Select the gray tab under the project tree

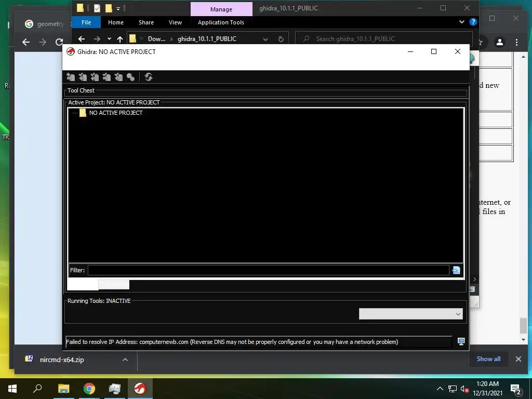(114, 284)
